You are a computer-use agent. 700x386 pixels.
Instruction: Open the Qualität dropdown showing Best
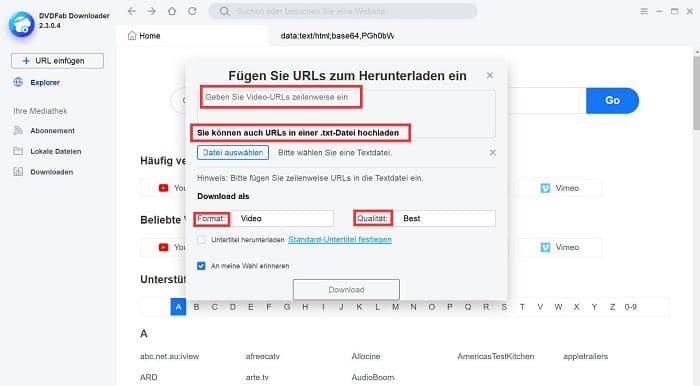click(x=445, y=218)
